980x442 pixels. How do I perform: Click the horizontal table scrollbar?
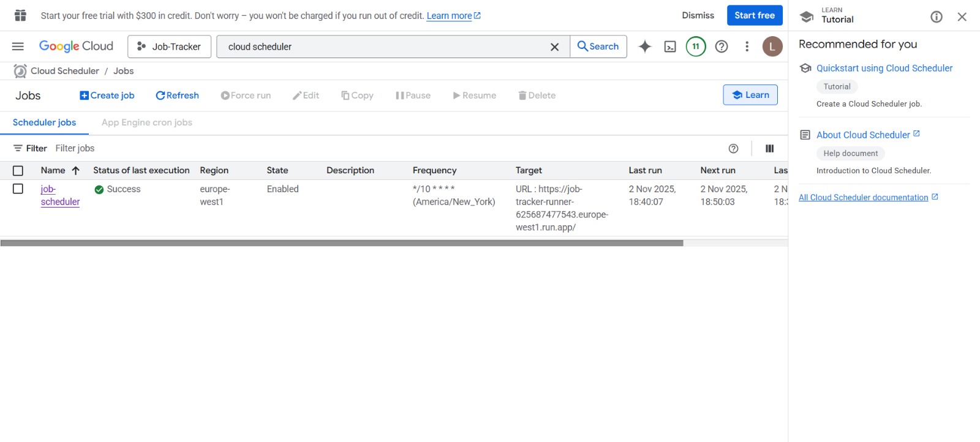tap(342, 243)
